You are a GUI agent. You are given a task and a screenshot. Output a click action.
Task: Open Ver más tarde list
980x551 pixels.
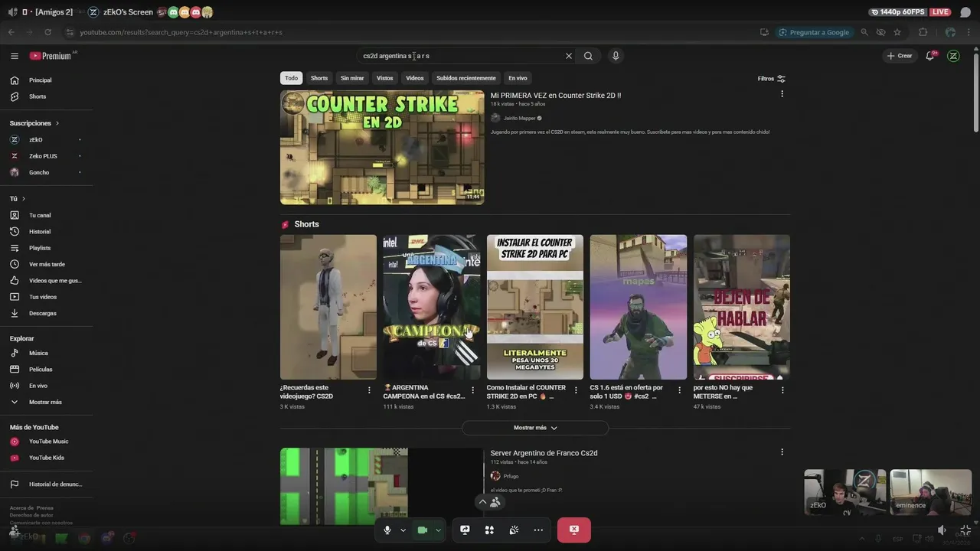46,264
